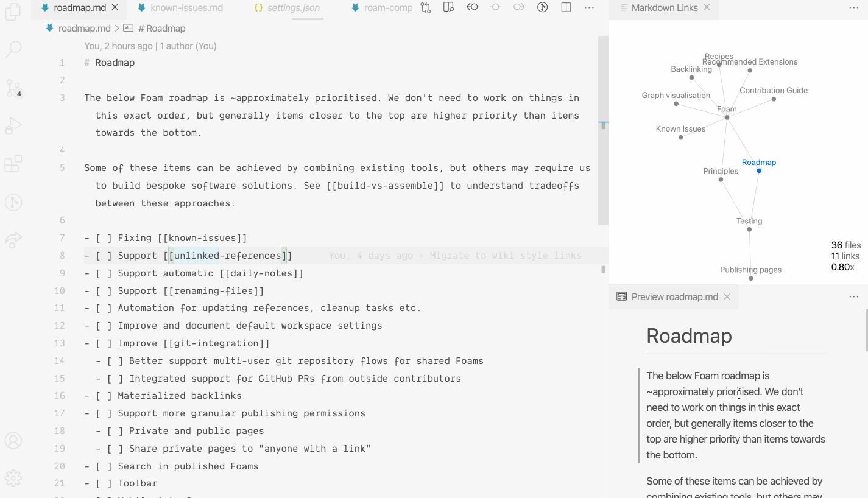Select the Markdown Links tab

click(665, 8)
